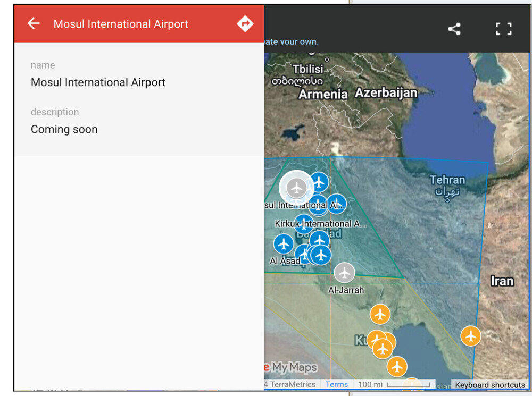Click the Tehran city label on map
This screenshot has height=396, width=532.
[447, 181]
